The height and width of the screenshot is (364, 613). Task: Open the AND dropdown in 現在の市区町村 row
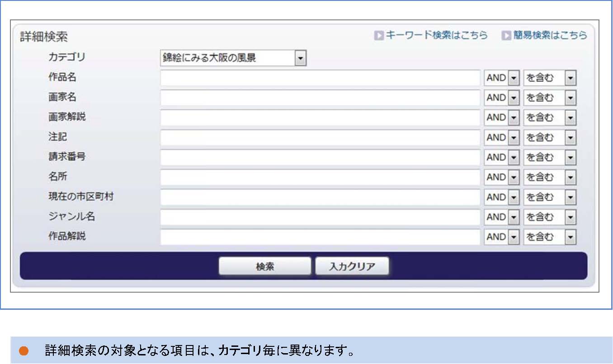tap(502, 197)
